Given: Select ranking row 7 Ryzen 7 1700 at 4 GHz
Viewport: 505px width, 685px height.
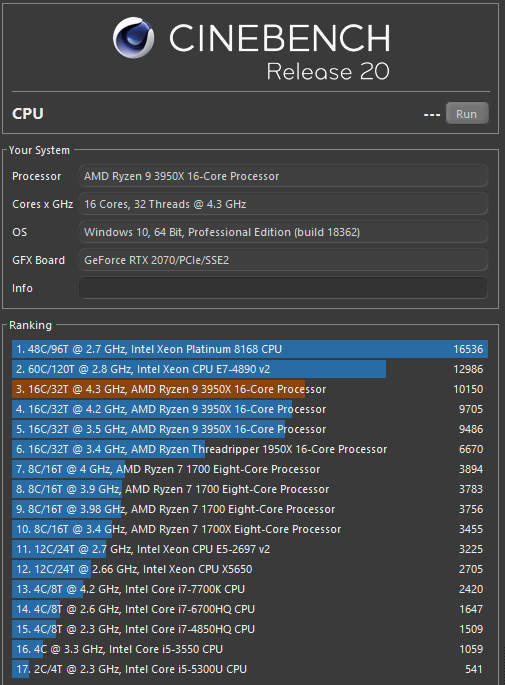Looking at the screenshot, I should [250, 469].
